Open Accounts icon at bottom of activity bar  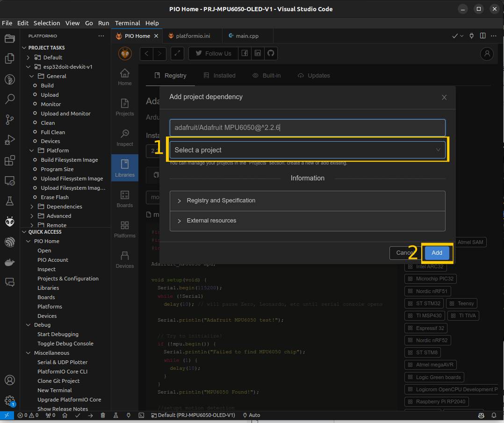pyautogui.click(x=10, y=380)
